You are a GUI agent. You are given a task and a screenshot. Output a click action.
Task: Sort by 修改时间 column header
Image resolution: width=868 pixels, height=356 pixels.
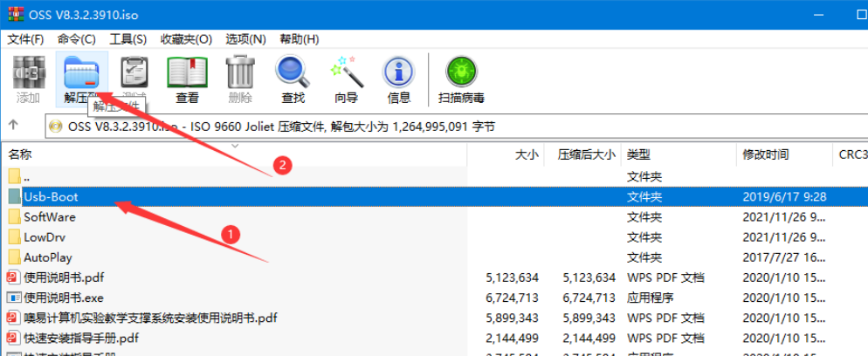click(765, 154)
